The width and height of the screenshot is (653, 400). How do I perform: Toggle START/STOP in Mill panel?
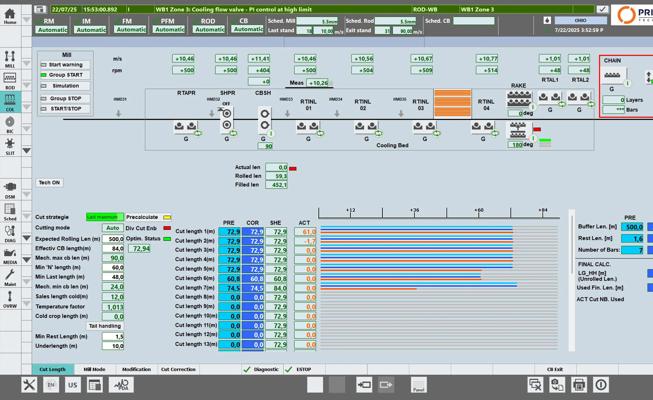coord(43,109)
